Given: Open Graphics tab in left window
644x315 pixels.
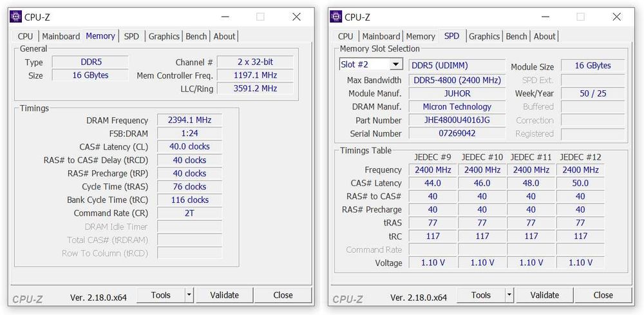Looking at the screenshot, I should [164, 37].
